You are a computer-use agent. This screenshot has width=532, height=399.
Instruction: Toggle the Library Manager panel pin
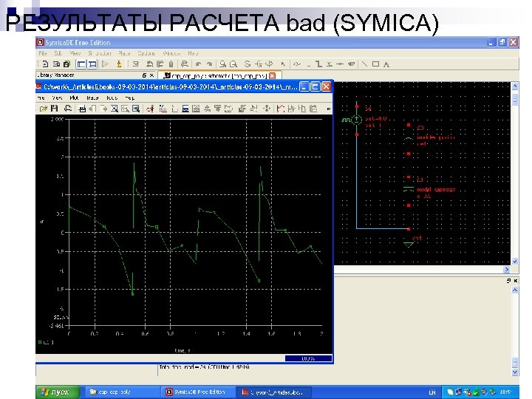[144, 75]
